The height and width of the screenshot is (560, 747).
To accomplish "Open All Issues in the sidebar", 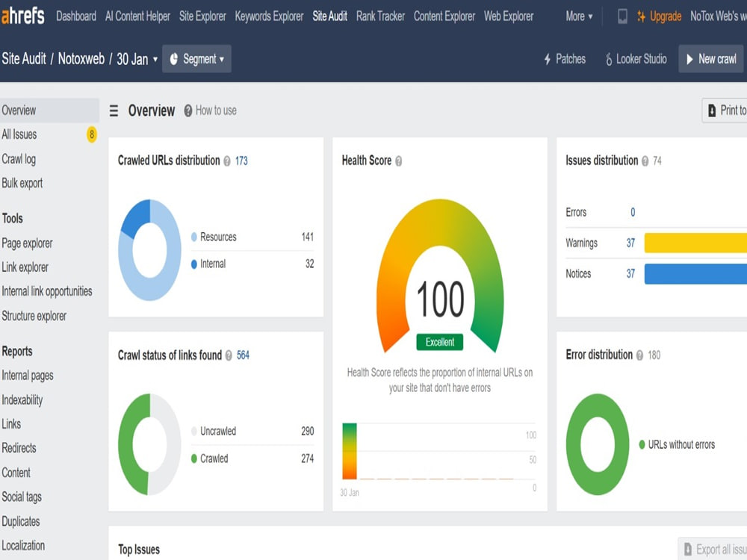I will (19, 134).
